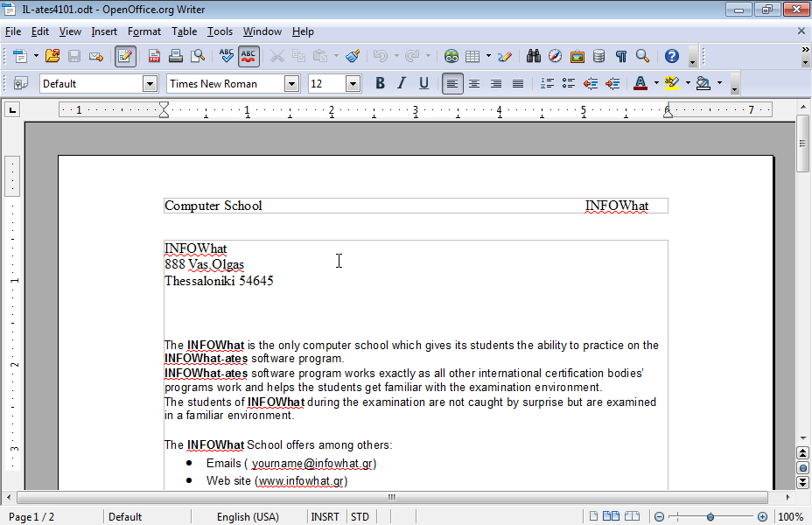Run Spelling and Grammar check

[x=227, y=56]
